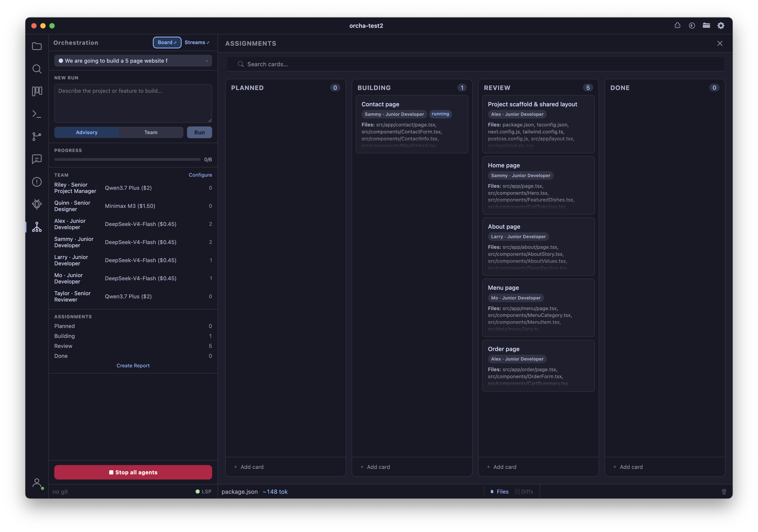The height and width of the screenshot is (532, 758).
Task: Click the Mo · Junior Developer tag on Menu page
Action: tap(516, 298)
